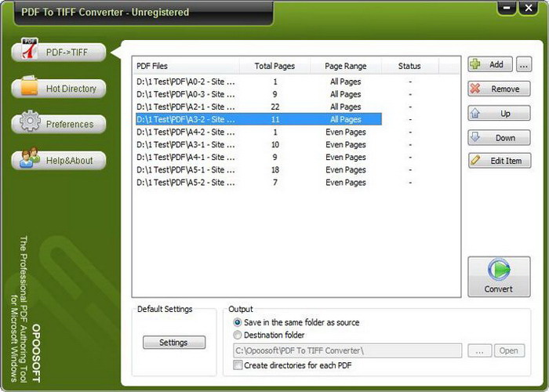Click the Remove button

click(x=500, y=89)
